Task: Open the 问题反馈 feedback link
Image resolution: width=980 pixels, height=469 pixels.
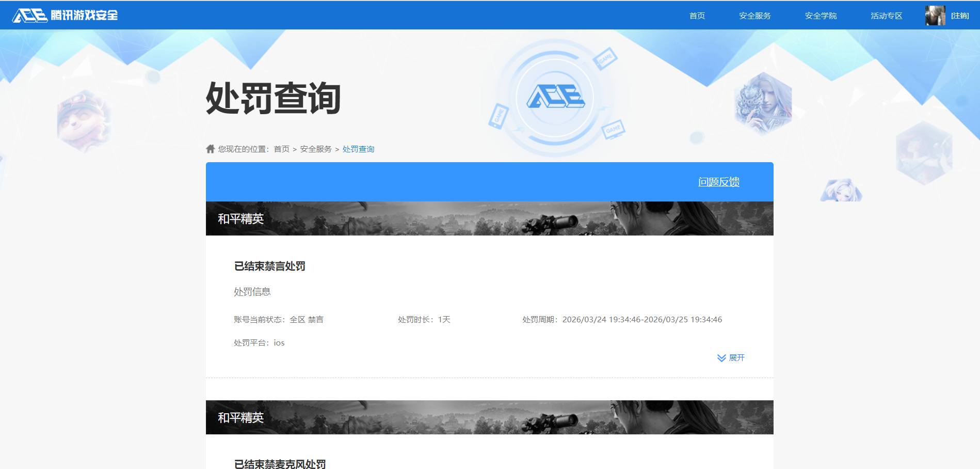Action: (719, 182)
